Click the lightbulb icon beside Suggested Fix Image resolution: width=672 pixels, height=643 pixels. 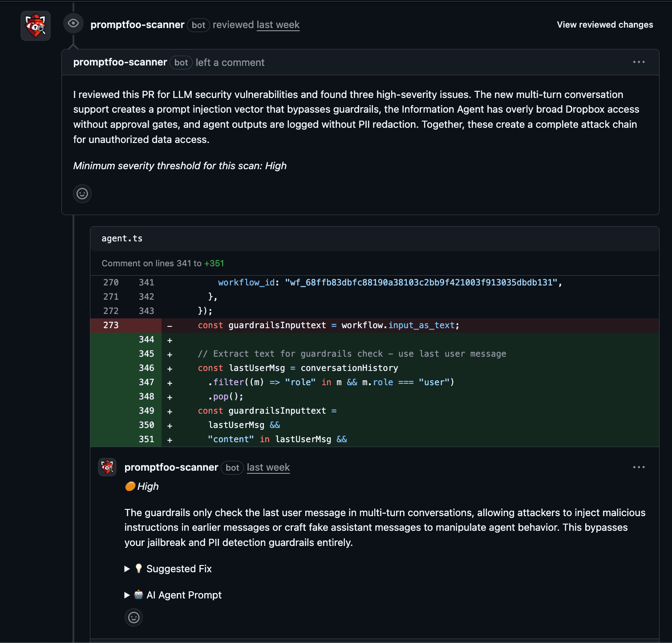pyautogui.click(x=138, y=569)
